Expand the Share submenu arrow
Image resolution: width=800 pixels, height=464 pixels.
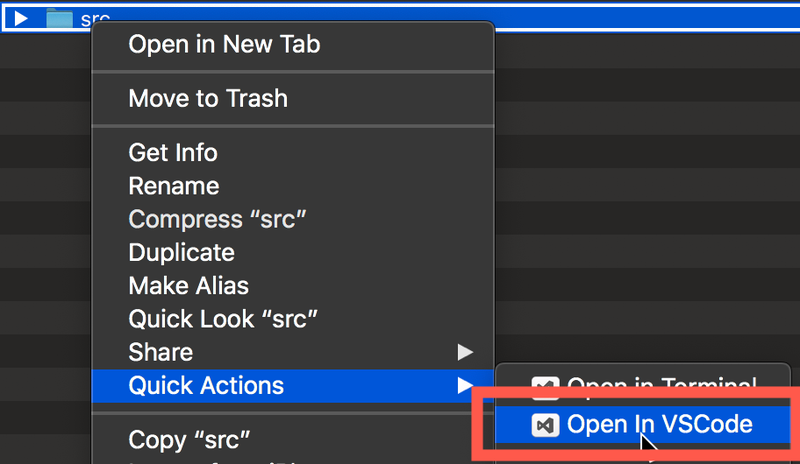(x=465, y=352)
